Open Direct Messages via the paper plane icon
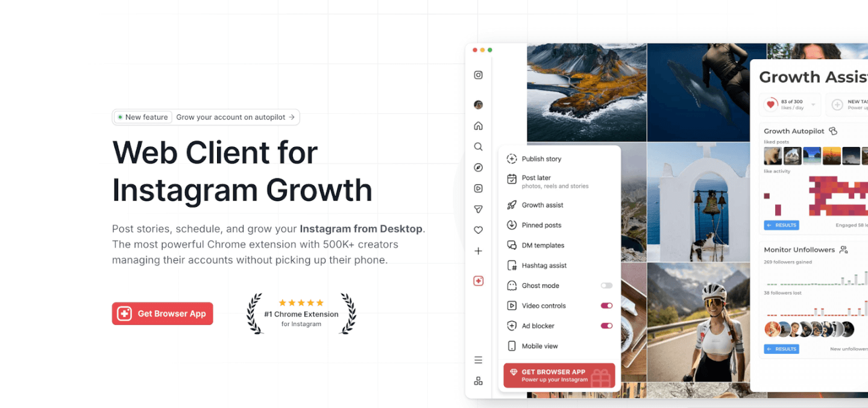The height and width of the screenshot is (408, 868). (x=478, y=209)
